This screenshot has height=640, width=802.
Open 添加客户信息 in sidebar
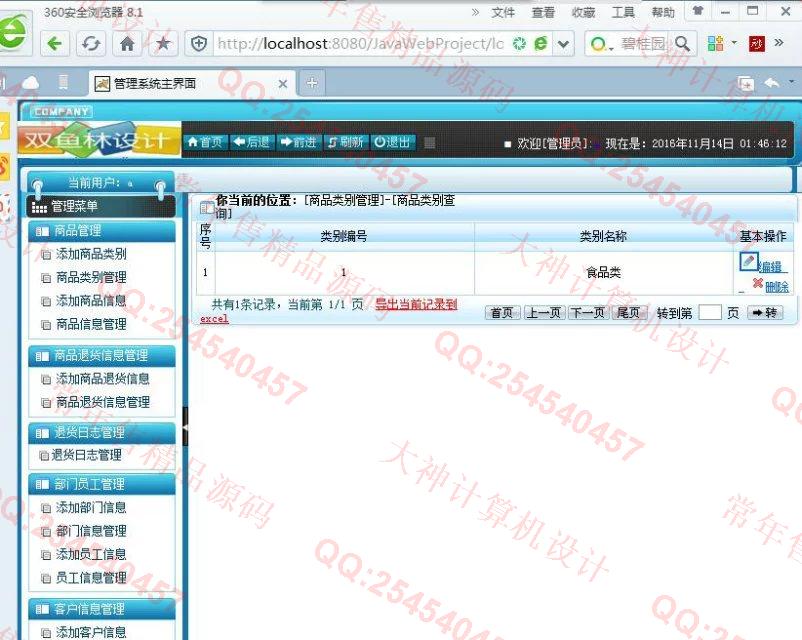91,632
